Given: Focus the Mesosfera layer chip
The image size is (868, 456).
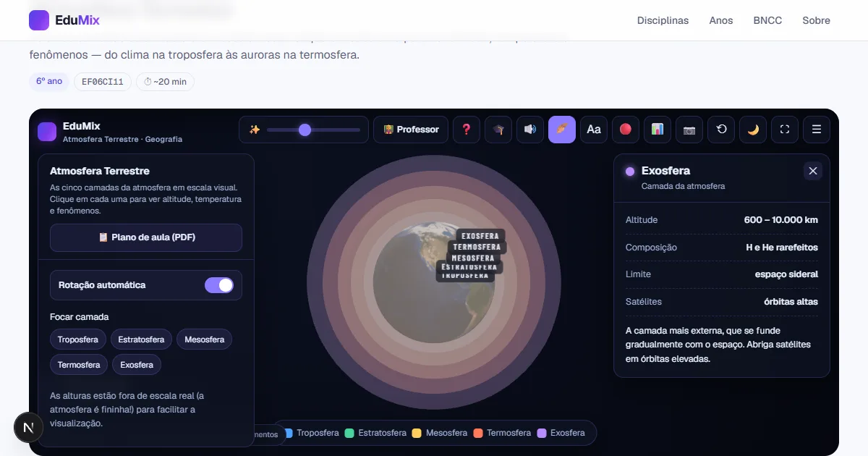Looking at the screenshot, I should click(204, 339).
